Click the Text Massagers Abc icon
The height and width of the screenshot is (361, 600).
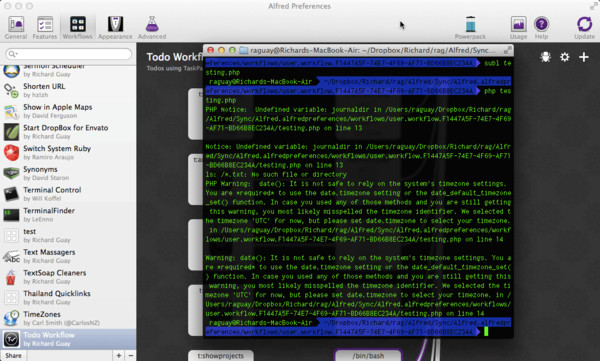[11, 256]
